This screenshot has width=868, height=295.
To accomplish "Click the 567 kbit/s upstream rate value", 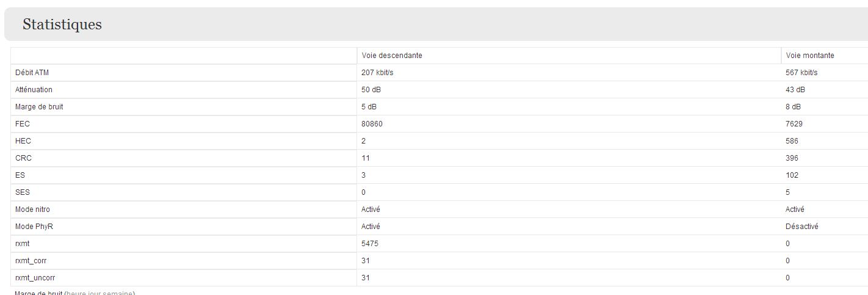I will point(801,73).
